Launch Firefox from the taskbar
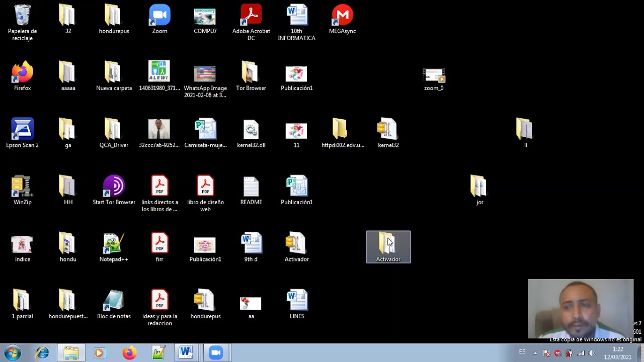The height and width of the screenshot is (362, 644). pyautogui.click(x=129, y=353)
